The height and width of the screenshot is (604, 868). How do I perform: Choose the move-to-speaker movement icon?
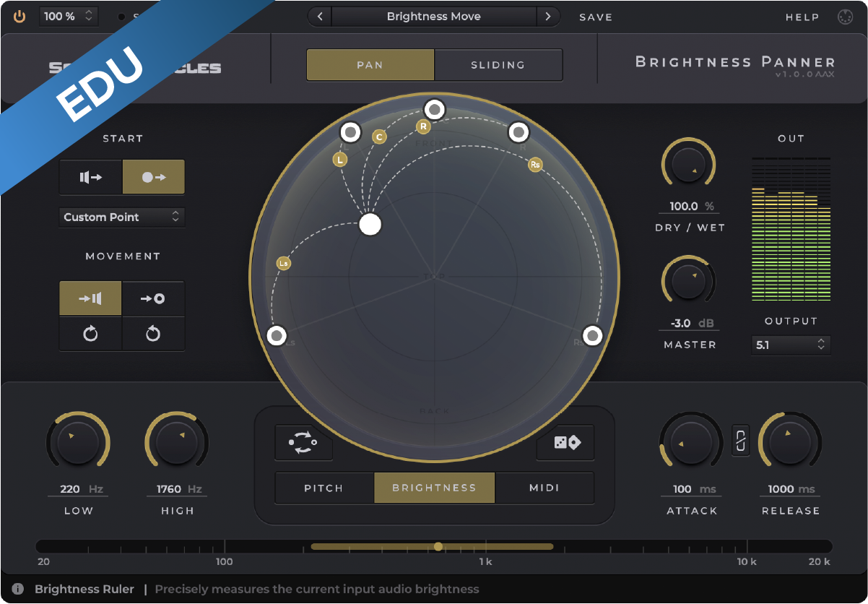coord(90,298)
